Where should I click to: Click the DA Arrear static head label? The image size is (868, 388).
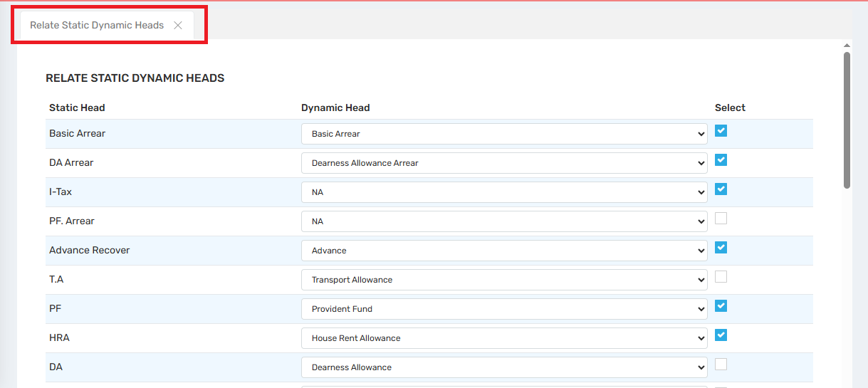coord(71,163)
